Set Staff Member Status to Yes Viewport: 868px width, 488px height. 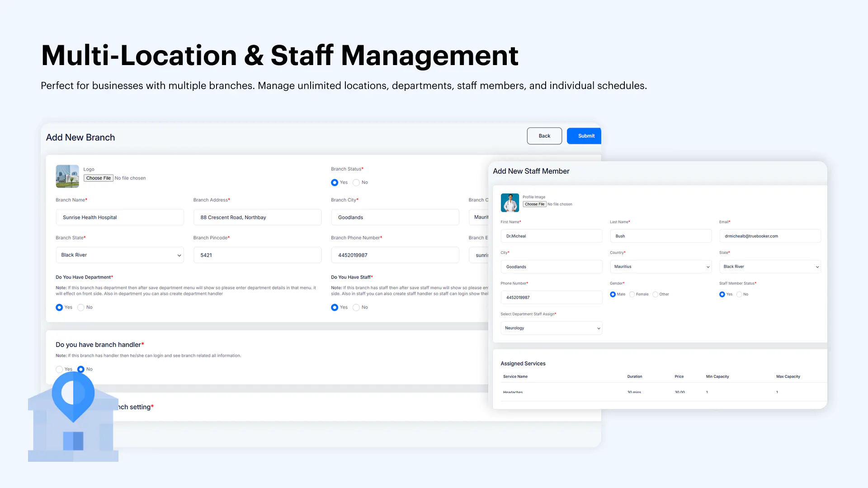click(x=722, y=294)
